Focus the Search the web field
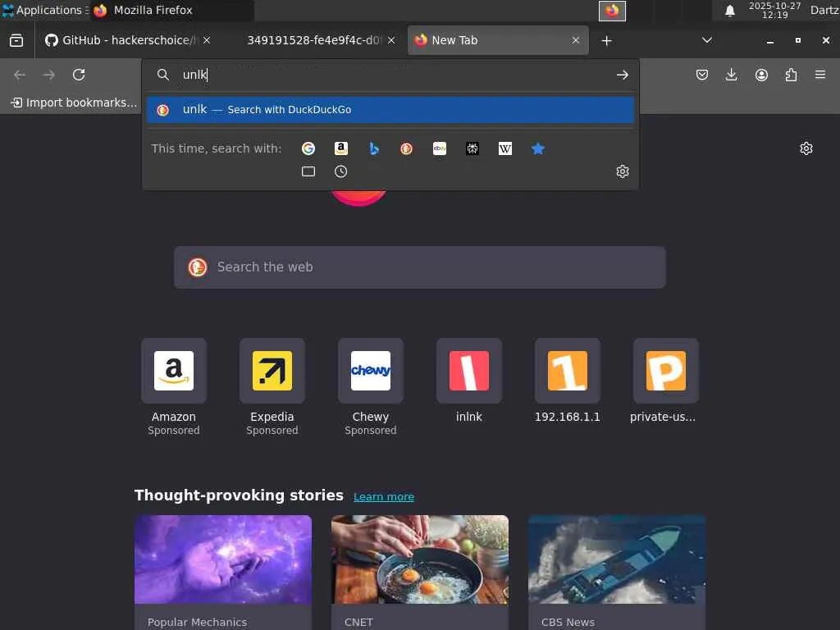 coord(419,267)
